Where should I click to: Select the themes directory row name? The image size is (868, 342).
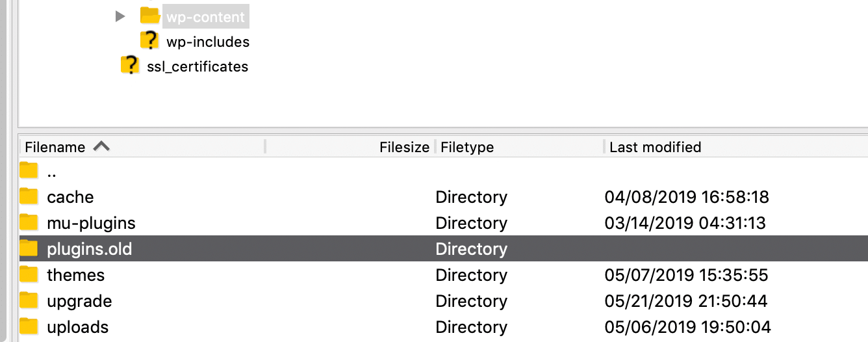[75, 275]
